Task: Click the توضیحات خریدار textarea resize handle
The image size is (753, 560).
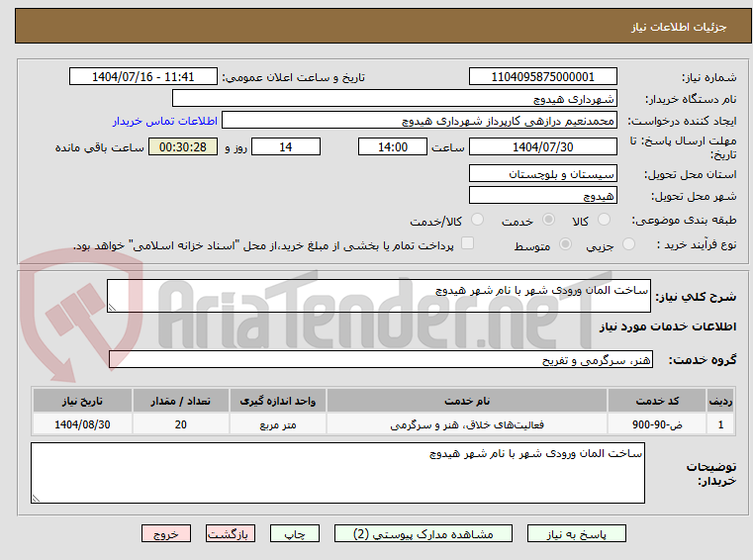Action: 36,499
